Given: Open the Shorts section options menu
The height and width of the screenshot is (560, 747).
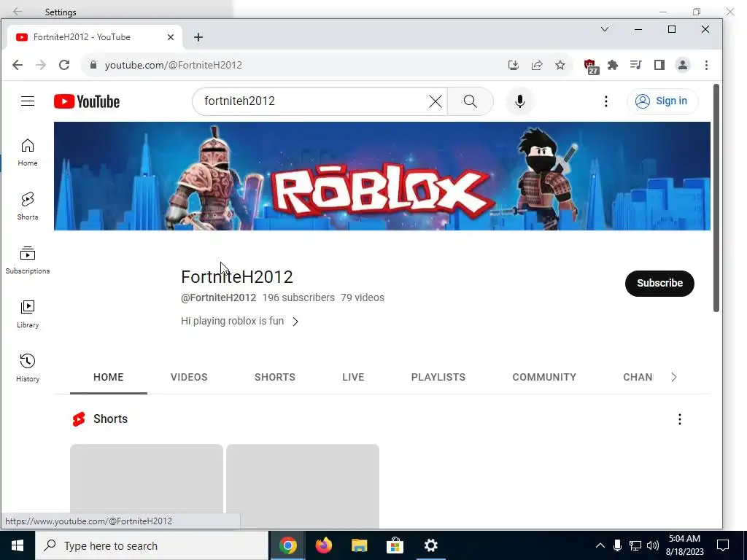Looking at the screenshot, I should tap(680, 419).
